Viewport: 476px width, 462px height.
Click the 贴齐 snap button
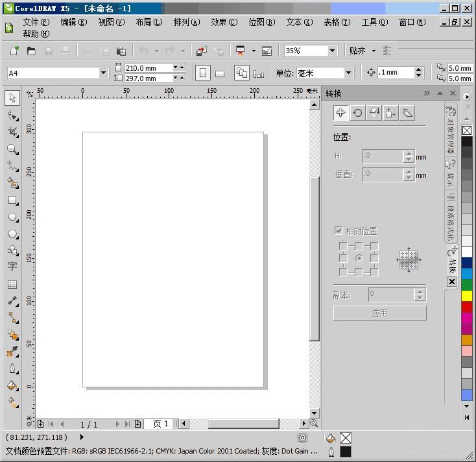tap(357, 51)
